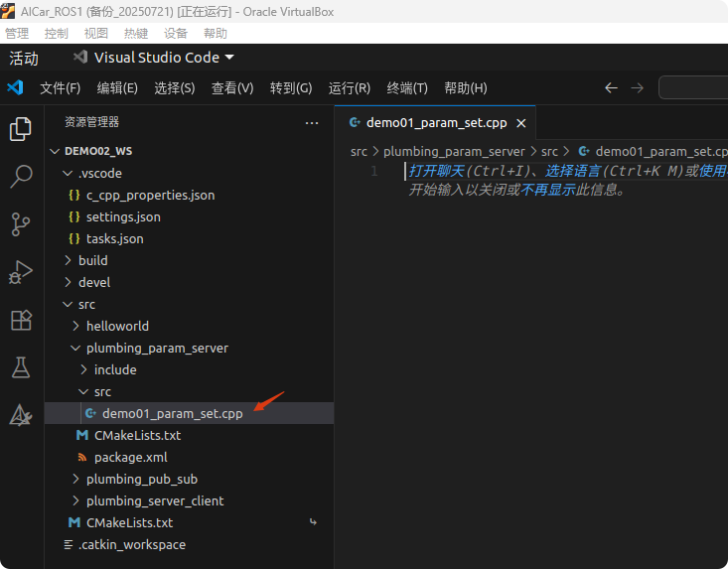Open VirtualBox 视图 menu
Screen dimensions: 728x569
(x=96, y=34)
